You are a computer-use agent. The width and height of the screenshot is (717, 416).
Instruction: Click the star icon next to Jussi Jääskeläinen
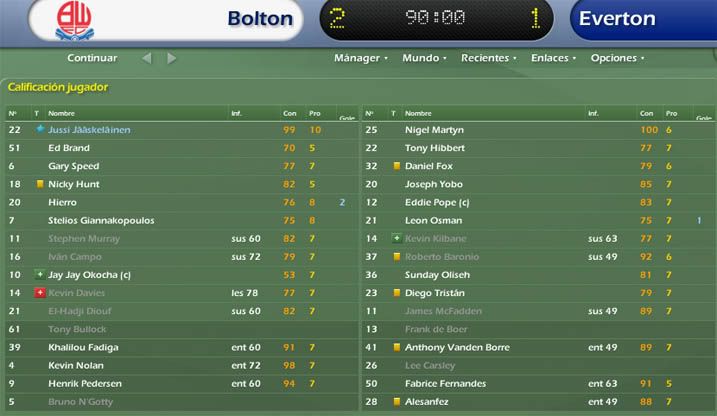point(40,129)
